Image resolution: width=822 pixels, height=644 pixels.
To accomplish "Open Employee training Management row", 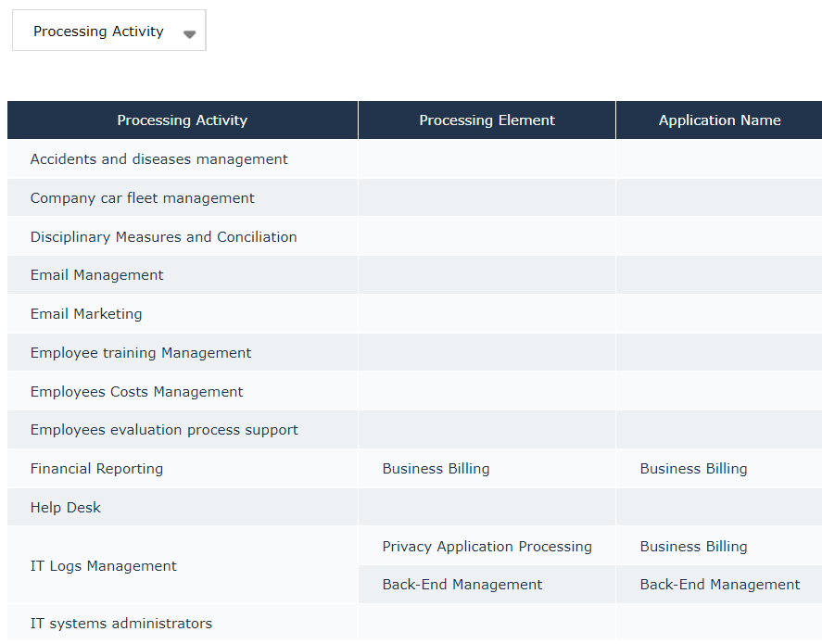I will tap(141, 353).
